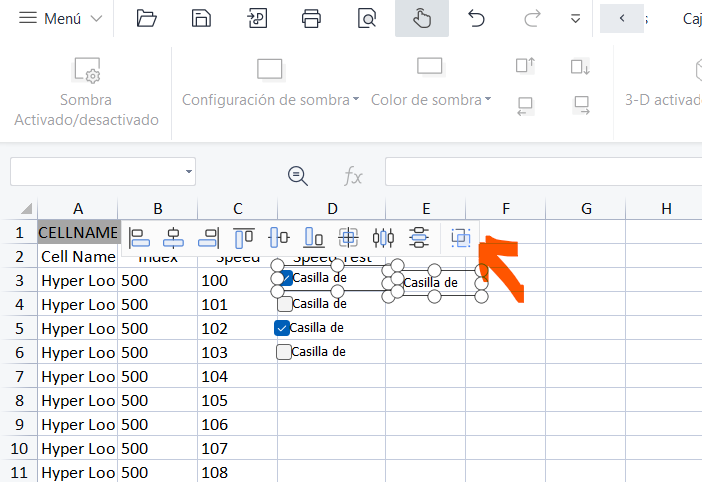Click cell with speed value 104
Image resolution: width=702 pixels, height=482 pixels.
point(238,376)
